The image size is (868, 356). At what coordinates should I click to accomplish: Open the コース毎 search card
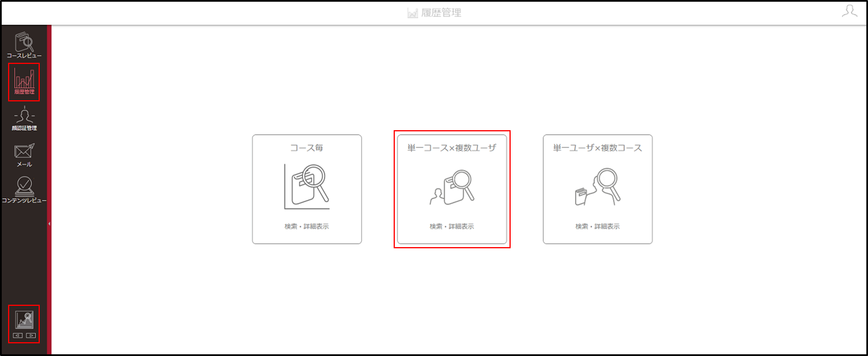click(307, 189)
